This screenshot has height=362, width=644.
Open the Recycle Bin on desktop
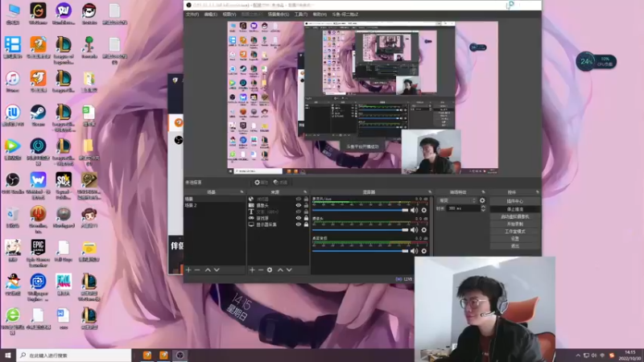pyautogui.click(x=13, y=216)
